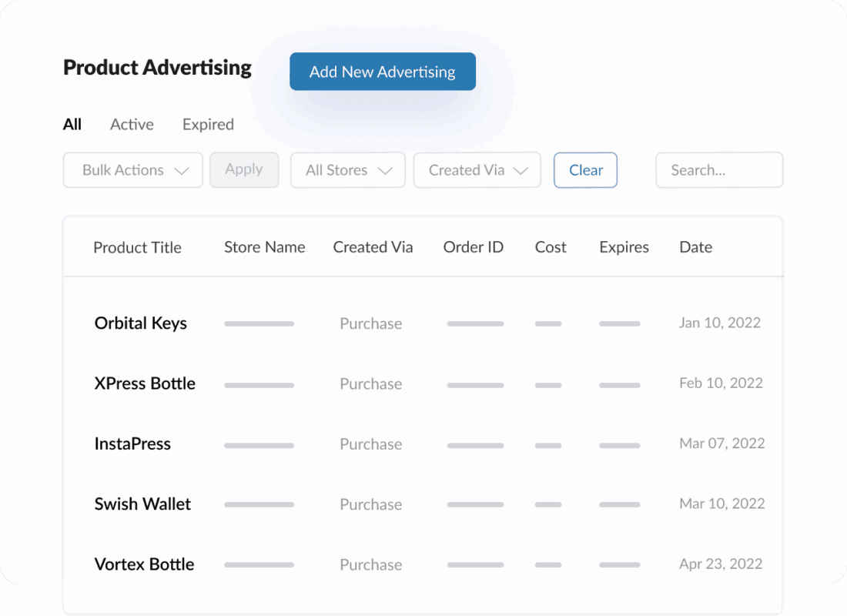The height and width of the screenshot is (616, 847).
Task: Sort by the Date column header
Action: [x=695, y=247]
